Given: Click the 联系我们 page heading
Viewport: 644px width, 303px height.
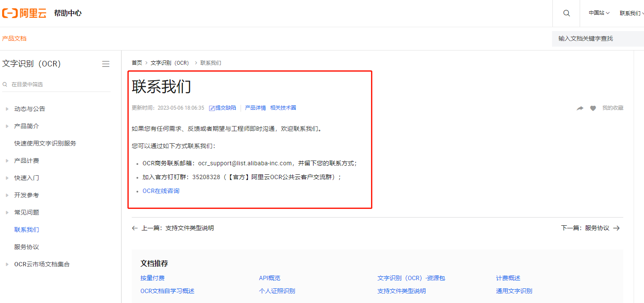Looking at the screenshot, I should tap(161, 87).
